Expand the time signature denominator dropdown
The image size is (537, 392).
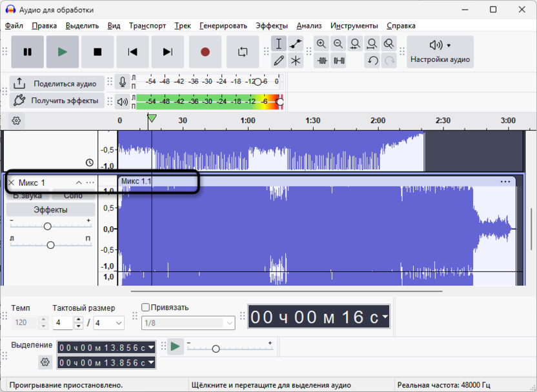coord(119,323)
